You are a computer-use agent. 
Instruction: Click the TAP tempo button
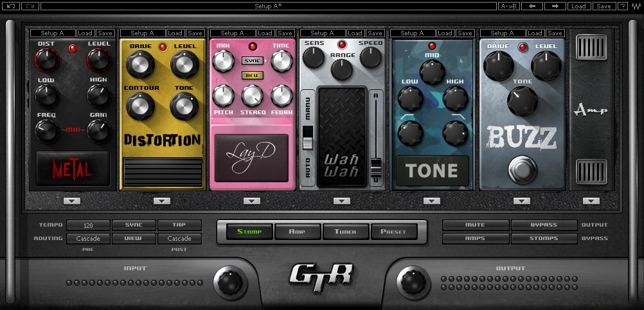coord(179,225)
